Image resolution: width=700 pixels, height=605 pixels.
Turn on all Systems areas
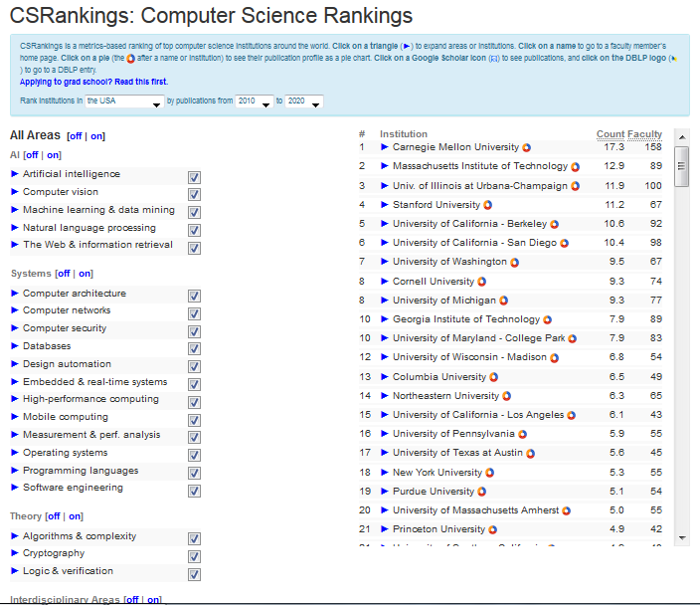[86, 274]
